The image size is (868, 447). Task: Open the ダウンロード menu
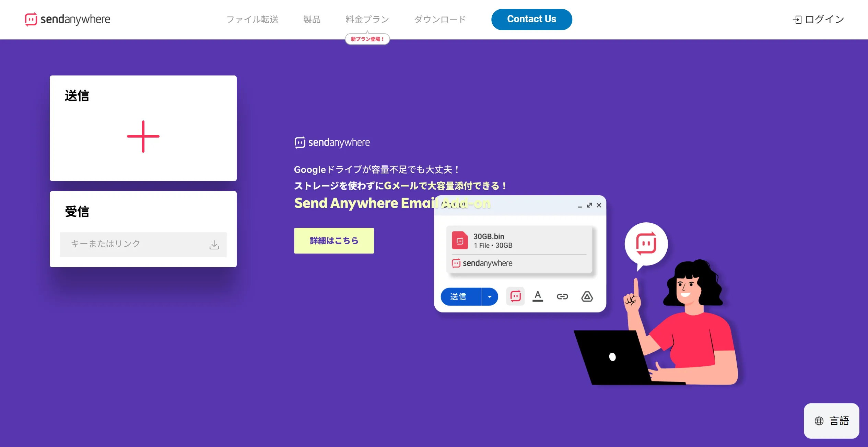click(440, 20)
